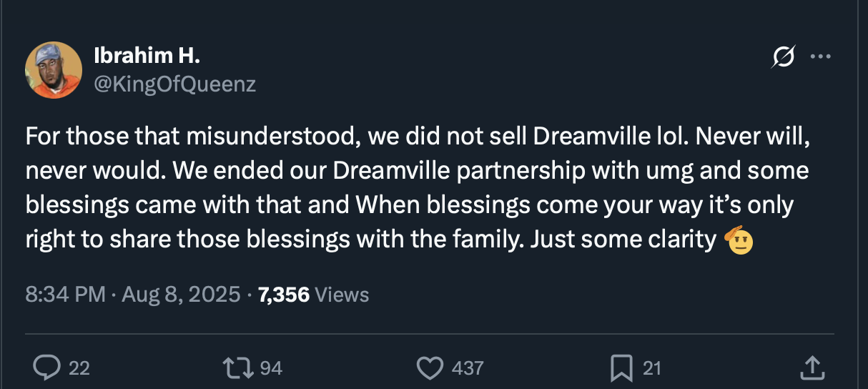Screen dimensions: 868x389
Task: Click the 8:34 PM time stamp
Action: 65,294
